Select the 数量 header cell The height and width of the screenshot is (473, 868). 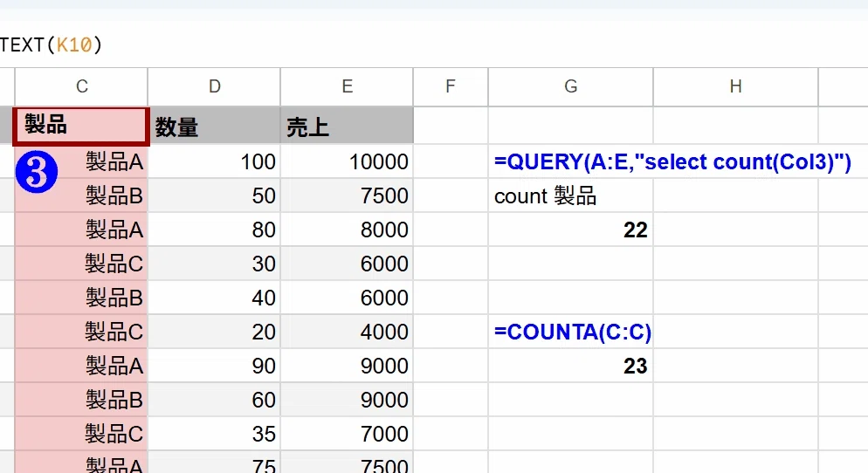tap(214, 127)
